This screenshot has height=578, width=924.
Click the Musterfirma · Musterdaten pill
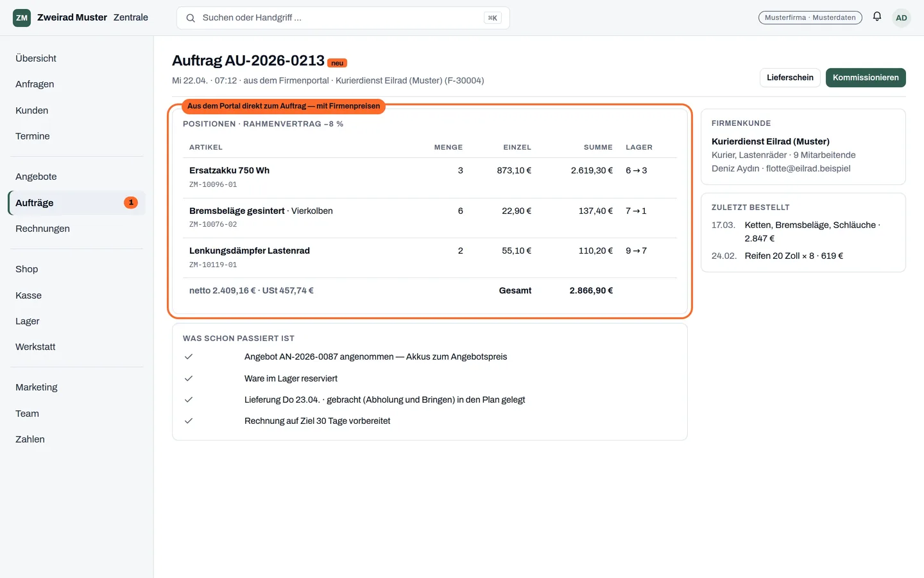(810, 17)
